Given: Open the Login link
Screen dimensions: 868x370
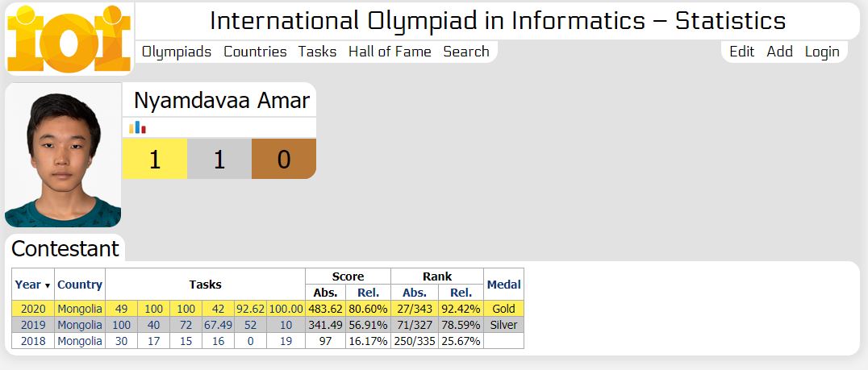Looking at the screenshot, I should (822, 52).
